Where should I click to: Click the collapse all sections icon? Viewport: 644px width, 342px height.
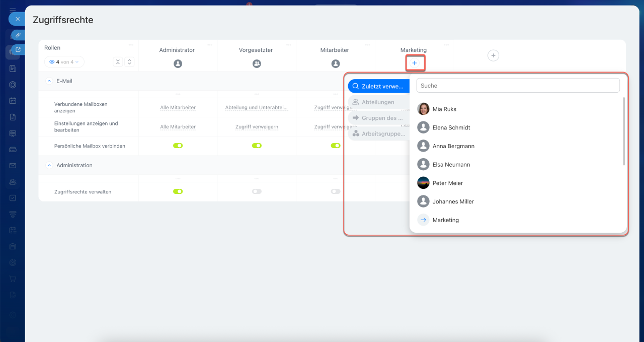pos(118,62)
